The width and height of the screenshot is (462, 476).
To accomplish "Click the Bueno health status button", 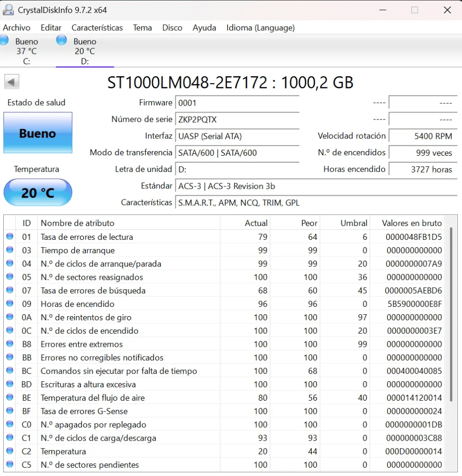I will pos(38,132).
